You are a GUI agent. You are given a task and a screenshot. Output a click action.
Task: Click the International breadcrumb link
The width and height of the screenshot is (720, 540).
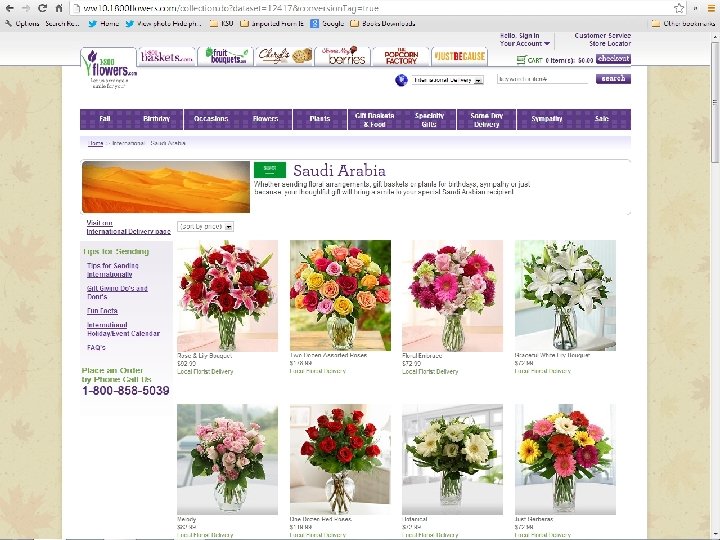pos(128,143)
